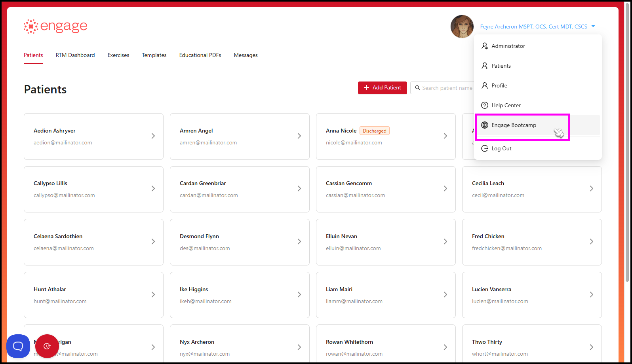Open Cardan Greenbriar card chevron
This screenshot has height=364, width=632.
[x=299, y=189]
